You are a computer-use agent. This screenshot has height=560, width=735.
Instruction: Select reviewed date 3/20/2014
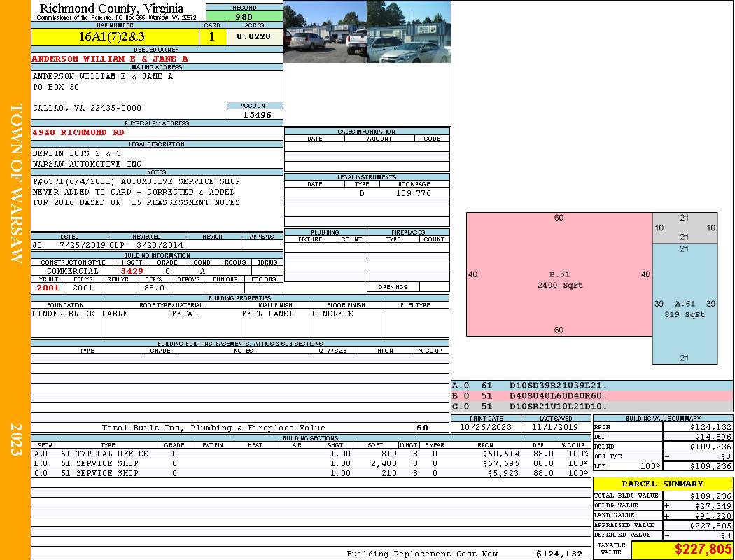point(160,244)
